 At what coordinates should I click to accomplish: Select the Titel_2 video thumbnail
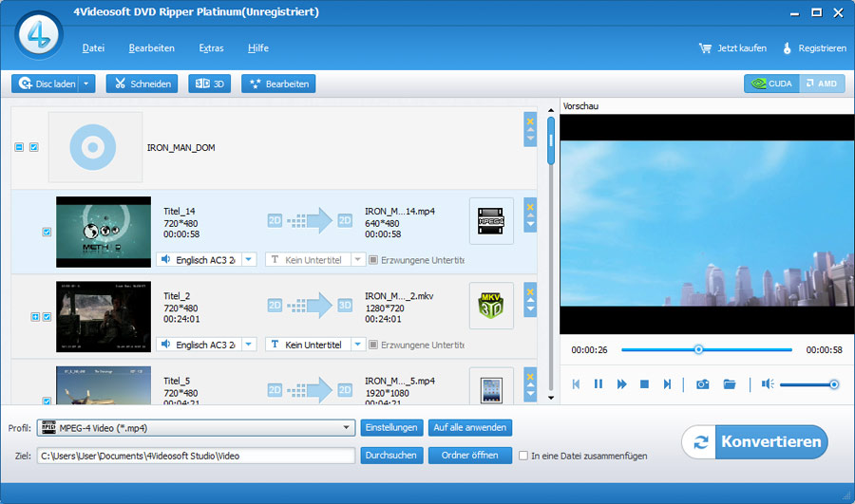pyautogui.click(x=104, y=317)
